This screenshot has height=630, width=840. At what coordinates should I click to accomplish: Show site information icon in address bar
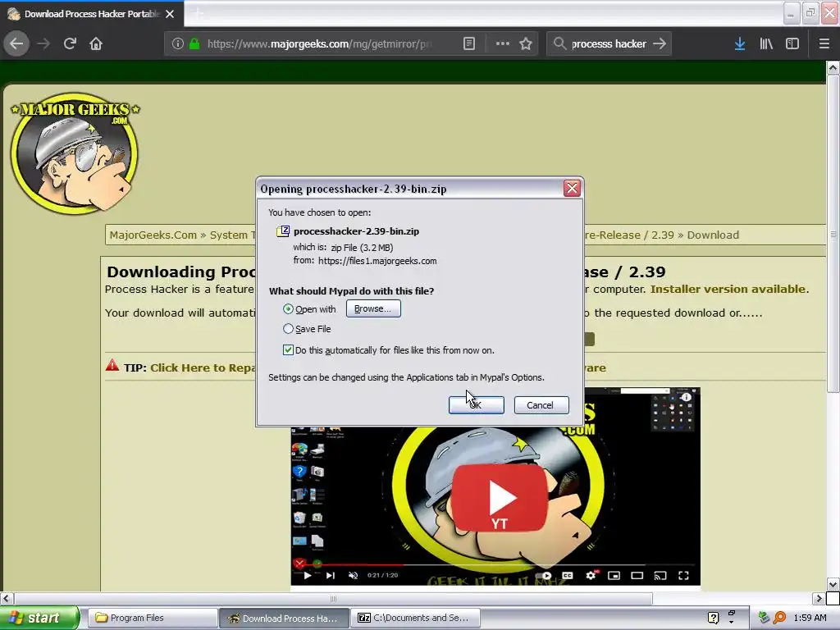(x=177, y=43)
